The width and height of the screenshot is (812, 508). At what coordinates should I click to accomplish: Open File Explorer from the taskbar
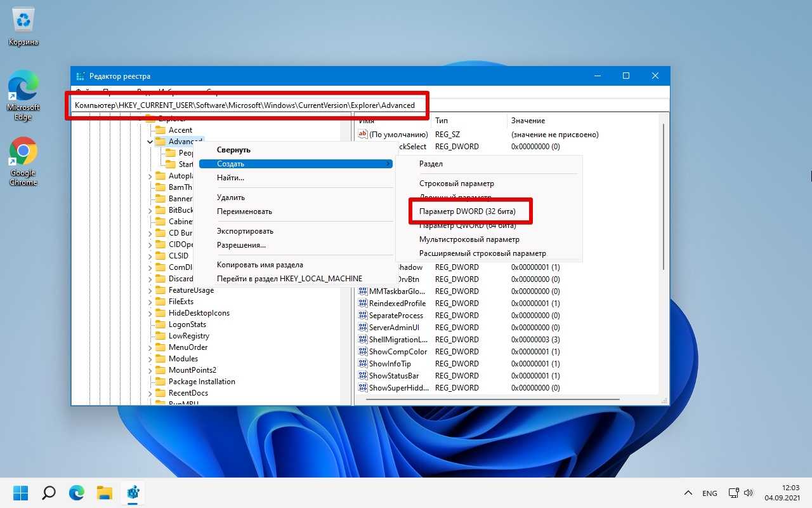pyautogui.click(x=105, y=493)
